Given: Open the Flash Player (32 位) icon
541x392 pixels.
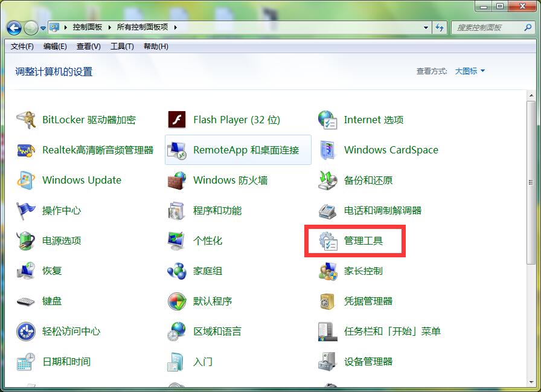Looking at the screenshot, I should 176,120.
